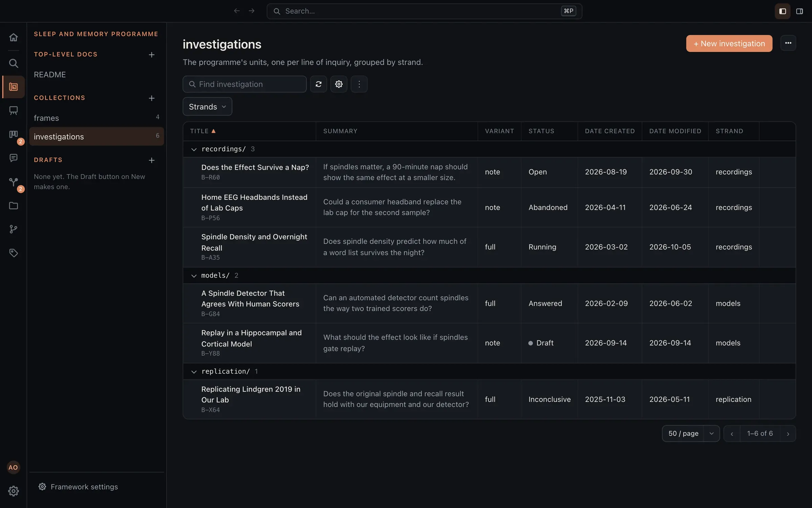Viewport: 812px width, 508px height.
Task: Open the Strands dropdown
Action: click(207, 107)
